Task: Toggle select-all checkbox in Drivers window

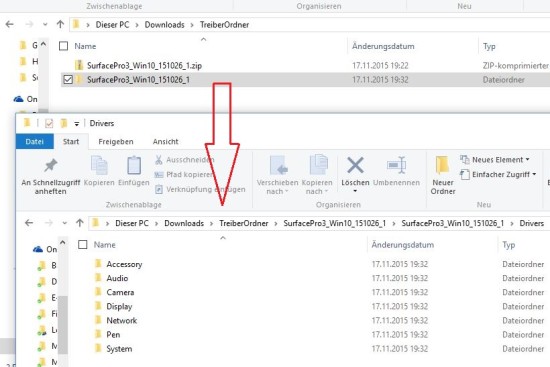Action: pos(82,245)
